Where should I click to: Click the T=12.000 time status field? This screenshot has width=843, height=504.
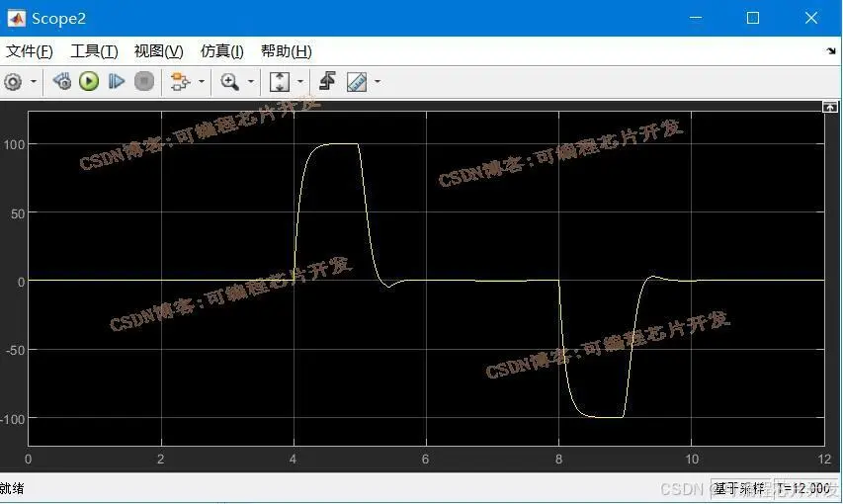pyautogui.click(x=803, y=488)
